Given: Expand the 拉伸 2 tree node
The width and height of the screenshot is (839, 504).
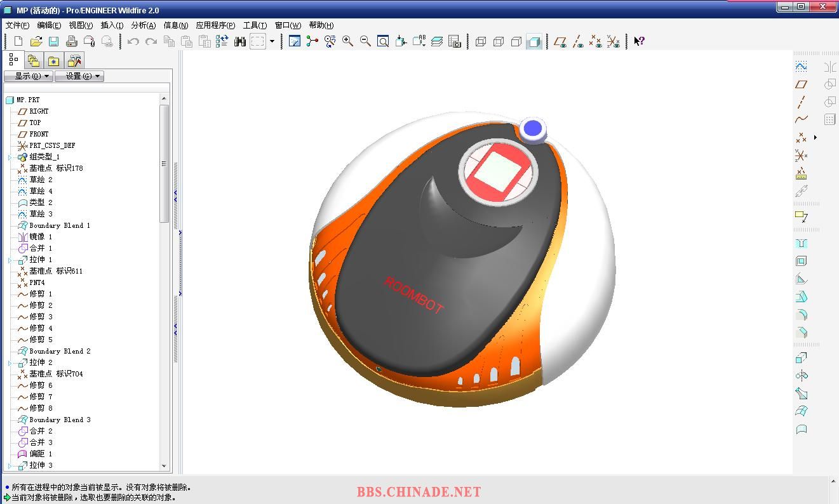Looking at the screenshot, I should 10,362.
